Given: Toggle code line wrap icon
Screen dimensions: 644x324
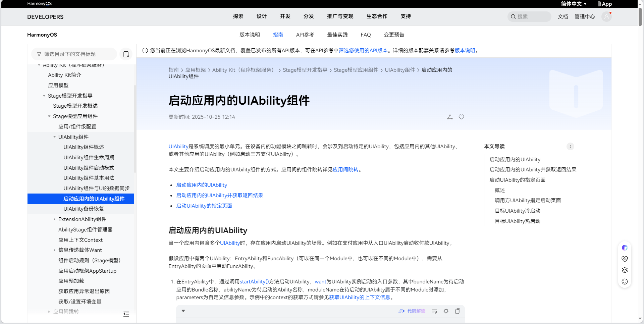Looking at the screenshot, I should [434, 311].
